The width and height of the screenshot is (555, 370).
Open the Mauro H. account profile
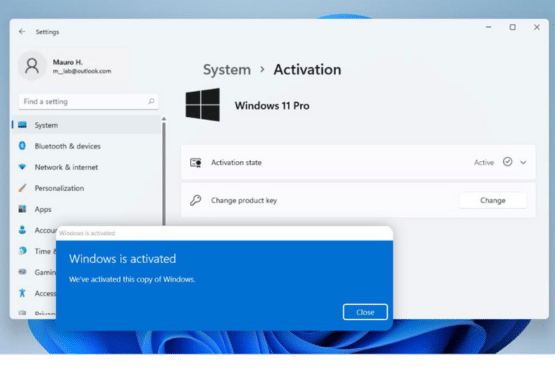tap(74, 66)
